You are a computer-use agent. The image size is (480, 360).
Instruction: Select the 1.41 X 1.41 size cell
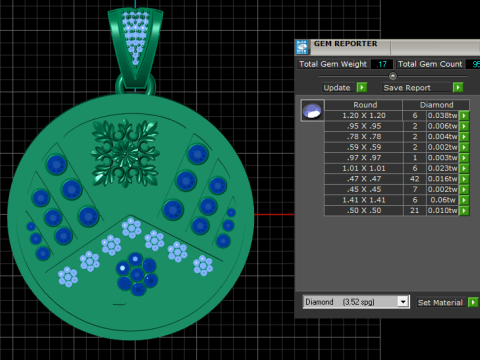pos(364,200)
